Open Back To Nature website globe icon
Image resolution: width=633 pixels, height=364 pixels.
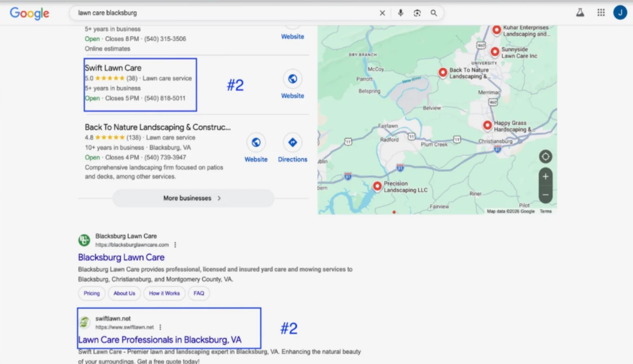(256, 142)
